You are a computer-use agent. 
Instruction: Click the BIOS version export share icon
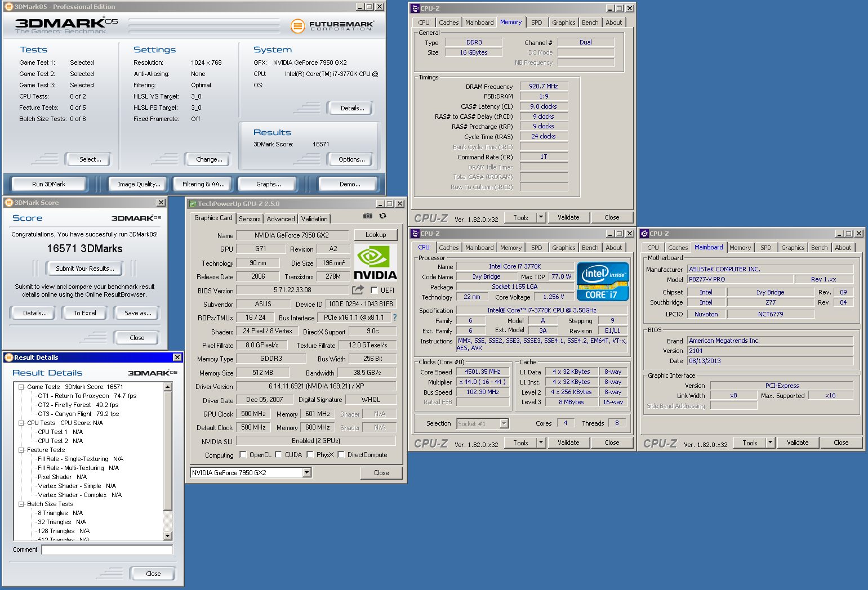pos(358,290)
